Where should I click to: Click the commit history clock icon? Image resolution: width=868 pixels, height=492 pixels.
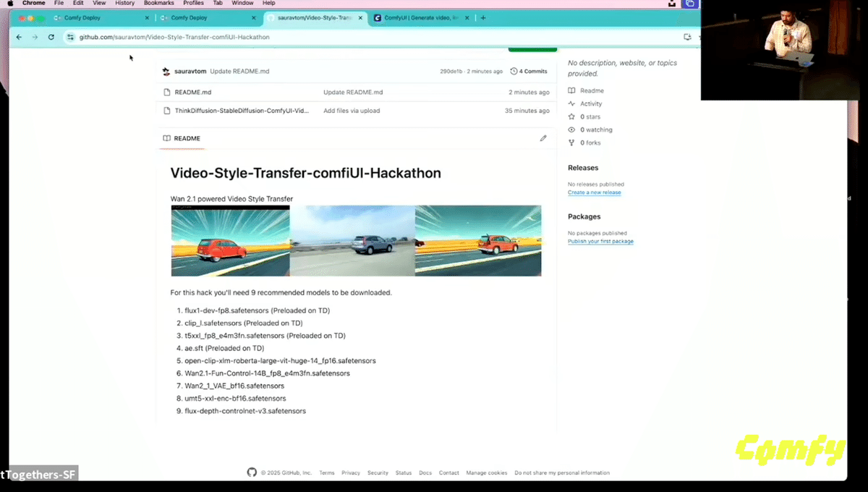pos(514,72)
